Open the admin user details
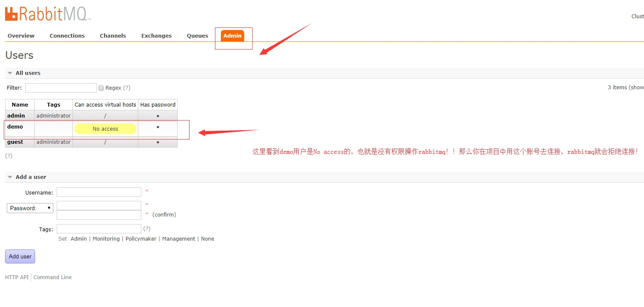644x307 pixels. (x=16, y=115)
